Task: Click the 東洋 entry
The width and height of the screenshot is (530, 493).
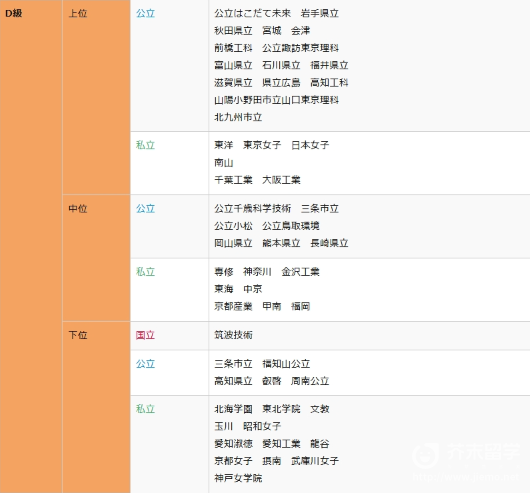Action: [x=224, y=145]
